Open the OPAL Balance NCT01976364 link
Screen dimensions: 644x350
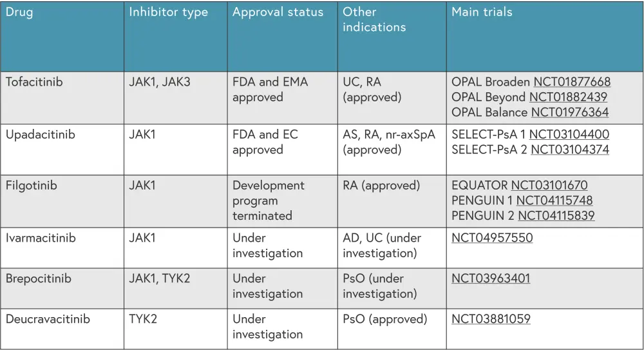click(570, 112)
